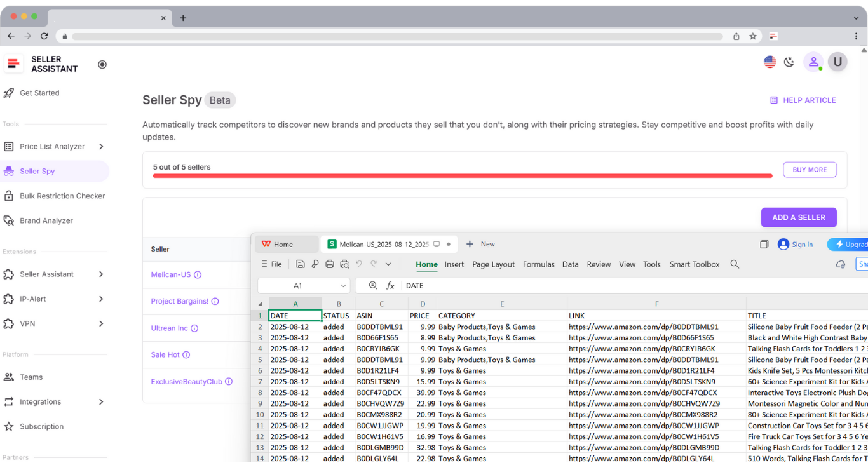
Task: Expand Price List Analyzer submenu chevron
Action: click(x=101, y=147)
